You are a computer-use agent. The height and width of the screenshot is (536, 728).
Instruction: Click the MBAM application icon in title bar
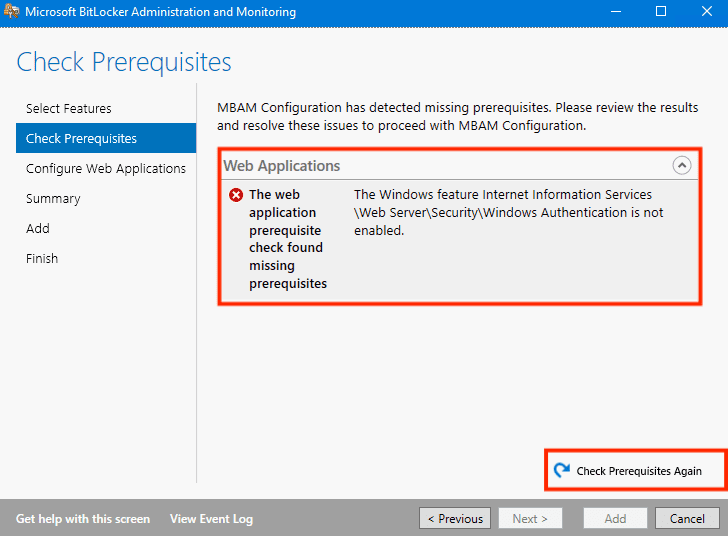11,12
